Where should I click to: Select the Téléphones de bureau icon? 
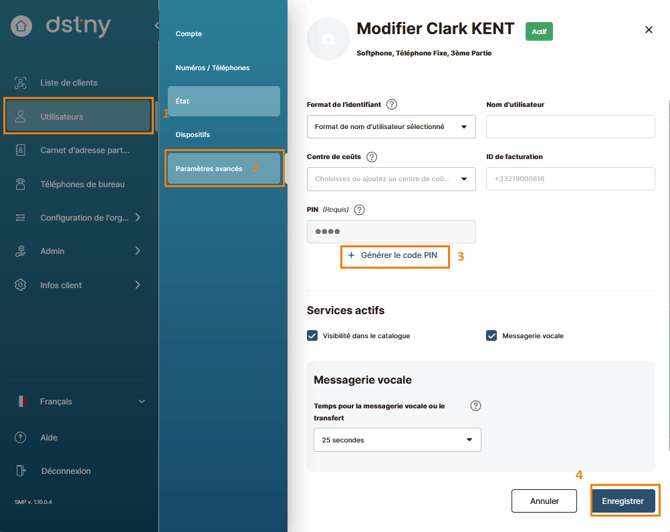(x=20, y=184)
